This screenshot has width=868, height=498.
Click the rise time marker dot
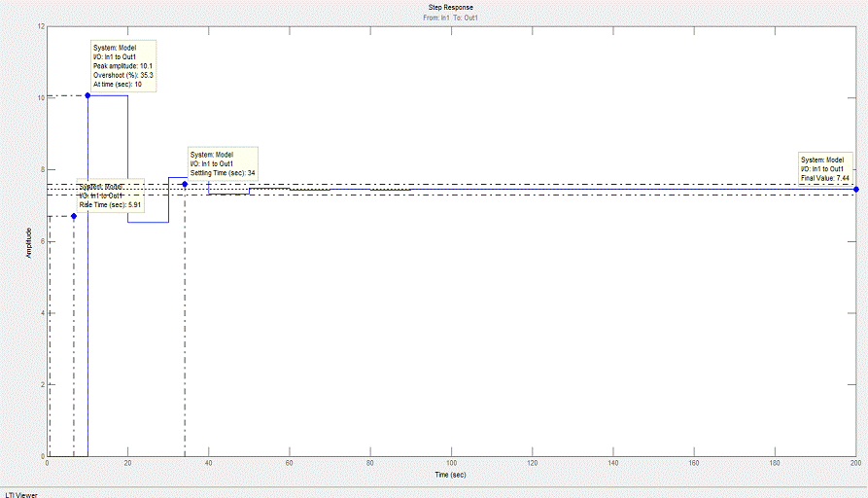pos(73,216)
